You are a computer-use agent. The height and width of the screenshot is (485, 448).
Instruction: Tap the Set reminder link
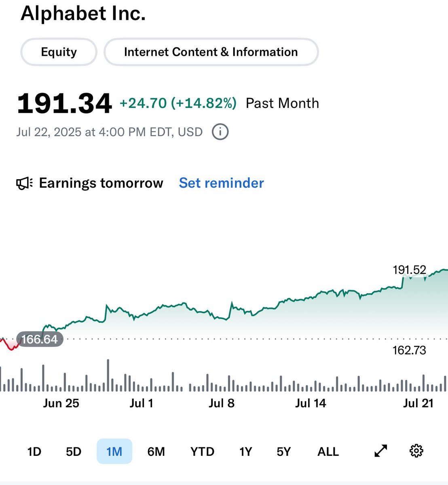[x=222, y=183]
